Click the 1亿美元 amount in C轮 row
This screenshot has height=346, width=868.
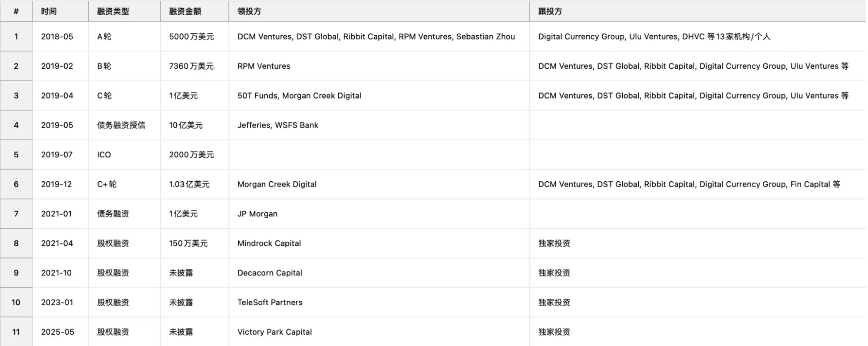(x=195, y=96)
